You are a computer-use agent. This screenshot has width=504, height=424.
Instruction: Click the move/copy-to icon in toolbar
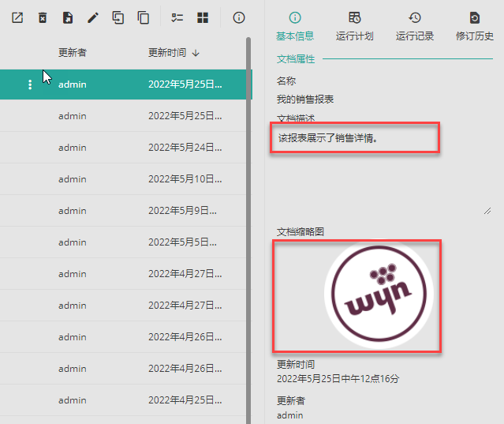point(118,17)
